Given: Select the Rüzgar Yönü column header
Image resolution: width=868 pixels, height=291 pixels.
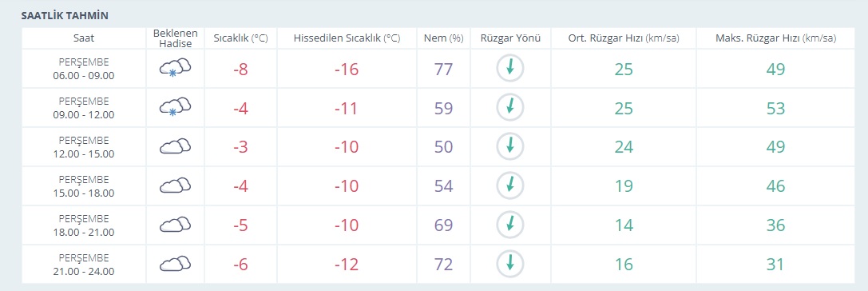Looking at the screenshot, I should pyautogui.click(x=510, y=38).
